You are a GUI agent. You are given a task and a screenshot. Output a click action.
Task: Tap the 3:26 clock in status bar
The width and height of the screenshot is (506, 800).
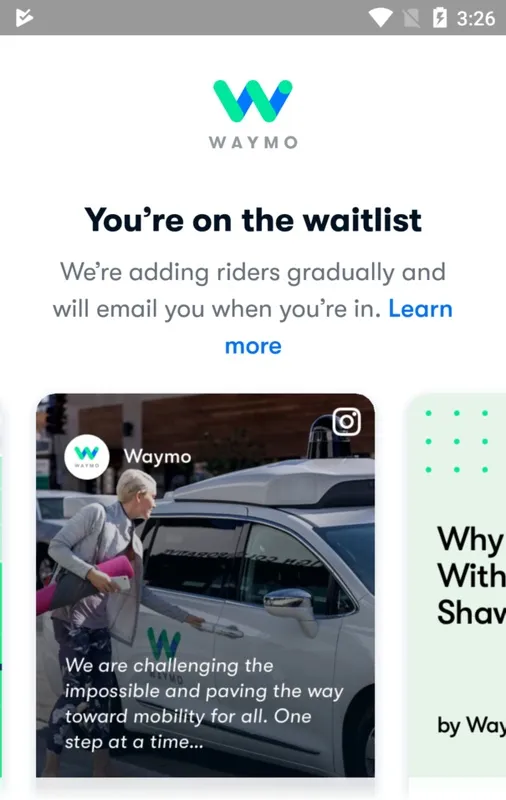pos(475,18)
